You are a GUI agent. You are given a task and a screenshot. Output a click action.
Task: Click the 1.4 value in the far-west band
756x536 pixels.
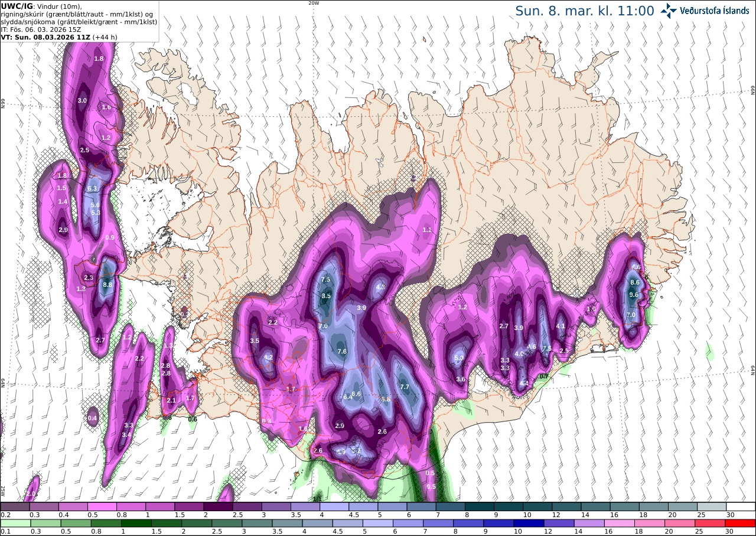click(x=63, y=202)
